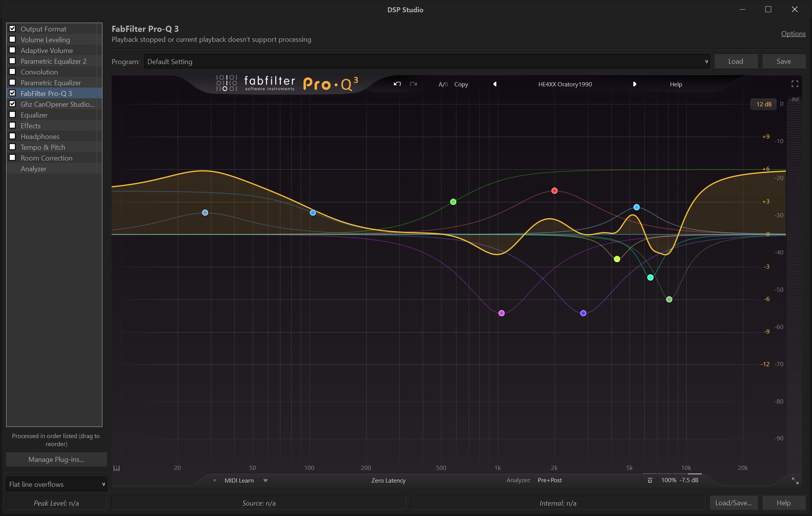
Task: Click the Save program button
Action: click(x=784, y=61)
